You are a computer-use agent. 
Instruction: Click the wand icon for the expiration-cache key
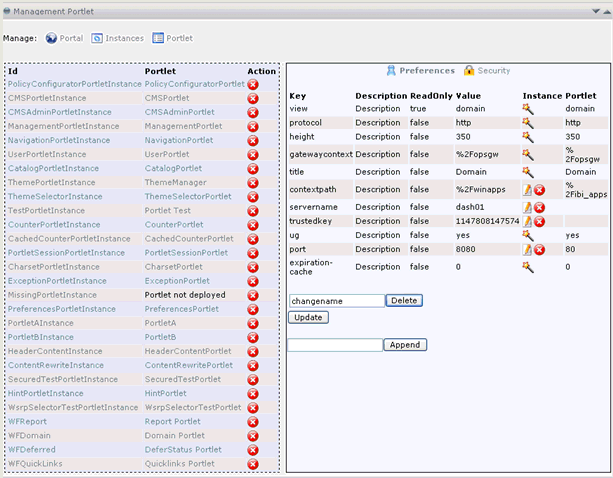click(x=527, y=267)
